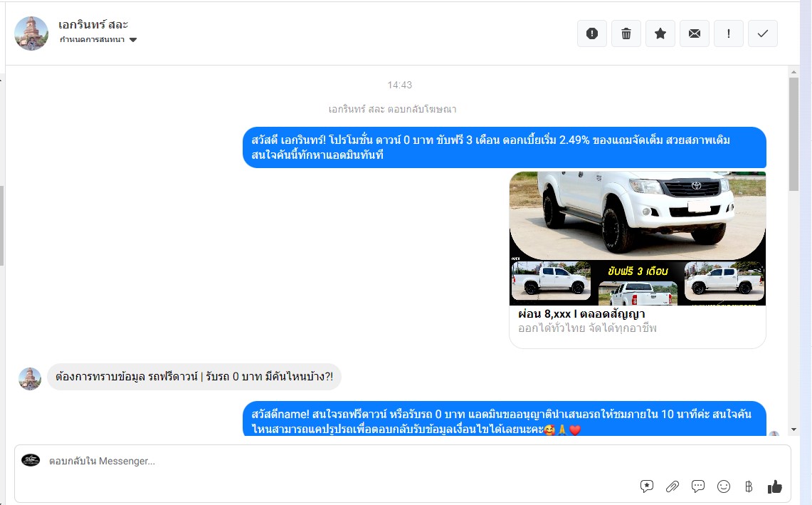The width and height of the screenshot is (812, 505).
Task: Click the 14:43 timestamp
Action: pos(400,85)
